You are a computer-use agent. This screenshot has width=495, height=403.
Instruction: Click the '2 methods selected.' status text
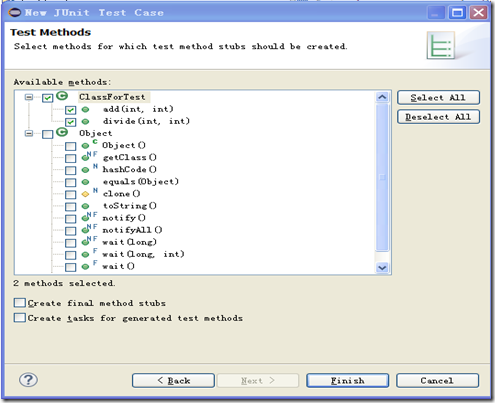tap(64, 283)
